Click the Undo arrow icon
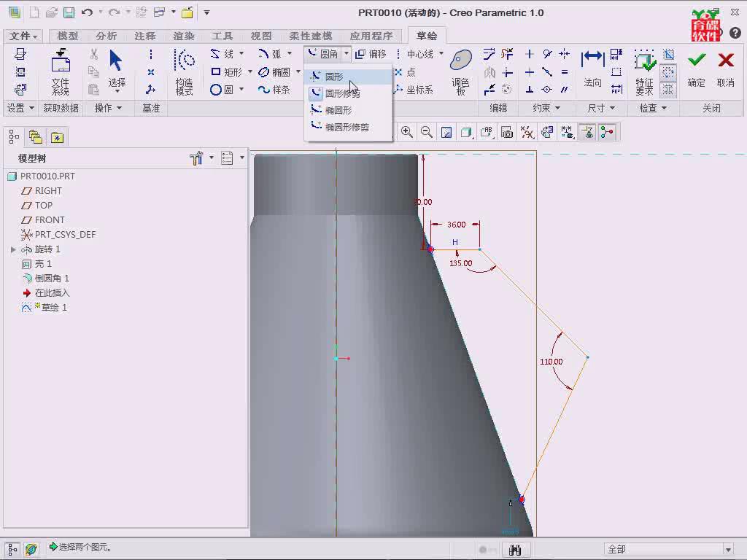The width and height of the screenshot is (747, 560). pos(87,12)
